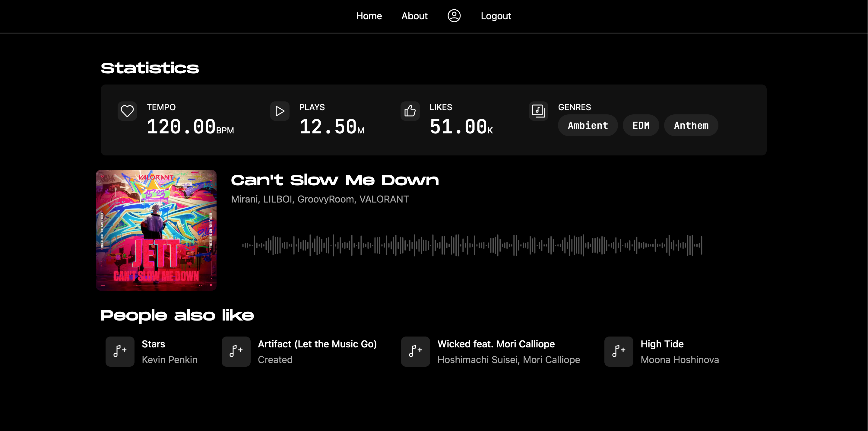Add Wicked feat. Mori Calliope via note-plus icon

[x=415, y=351]
